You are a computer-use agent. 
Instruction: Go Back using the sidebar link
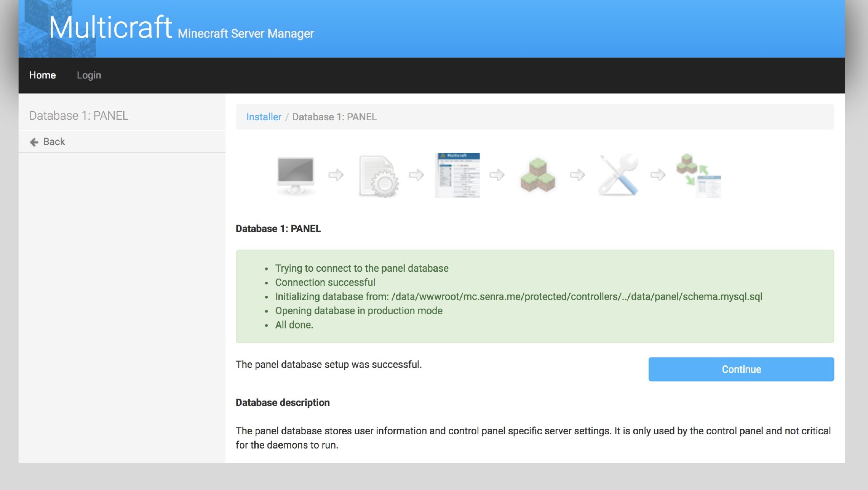(x=53, y=142)
